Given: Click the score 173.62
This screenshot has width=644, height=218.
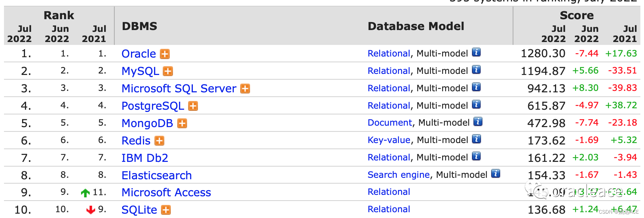Looking at the screenshot, I should pyautogui.click(x=546, y=141).
